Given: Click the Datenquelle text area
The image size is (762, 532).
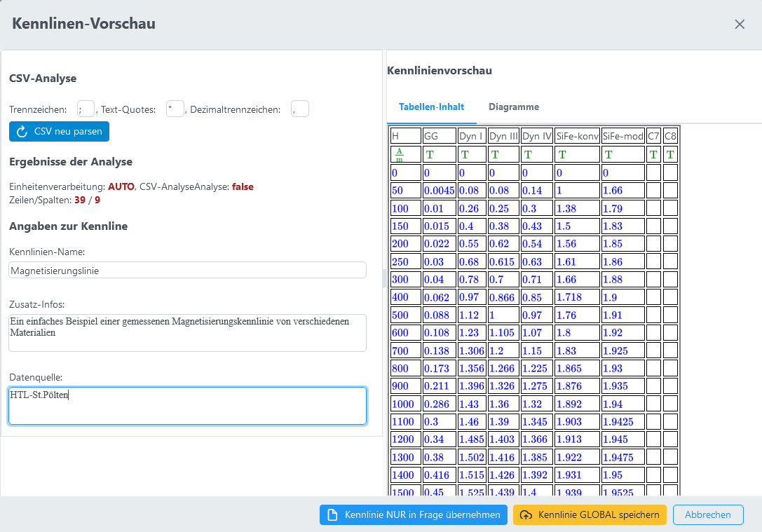Looking at the screenshot, I should (187, 405).
